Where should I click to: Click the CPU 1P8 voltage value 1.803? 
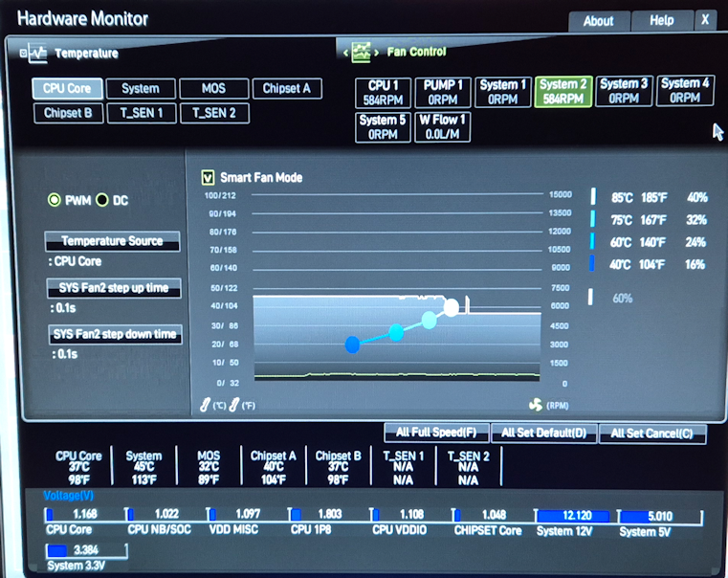coord(330,514)
